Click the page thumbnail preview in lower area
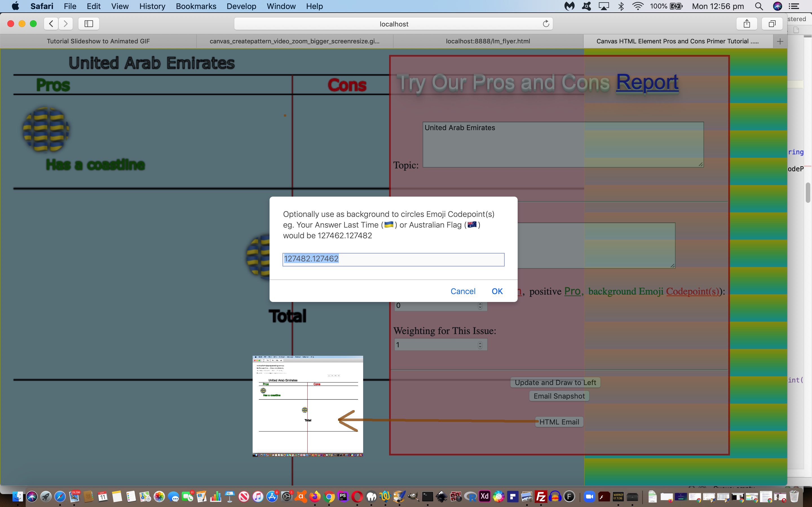This screenshot has height=507, width=812. tap(308, 405)
